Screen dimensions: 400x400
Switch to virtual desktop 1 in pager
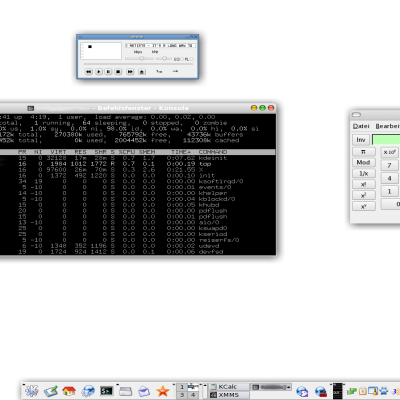[182, 387]
